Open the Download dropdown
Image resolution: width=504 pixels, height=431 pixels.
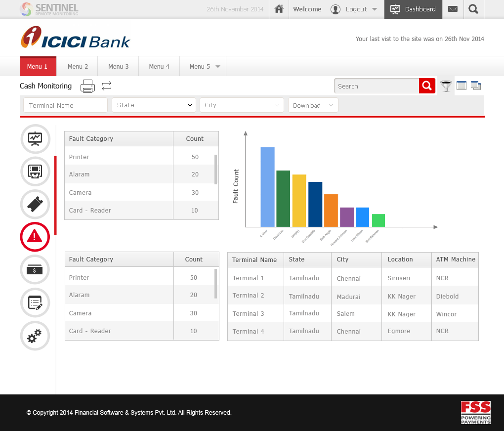[x=313, y=105]
